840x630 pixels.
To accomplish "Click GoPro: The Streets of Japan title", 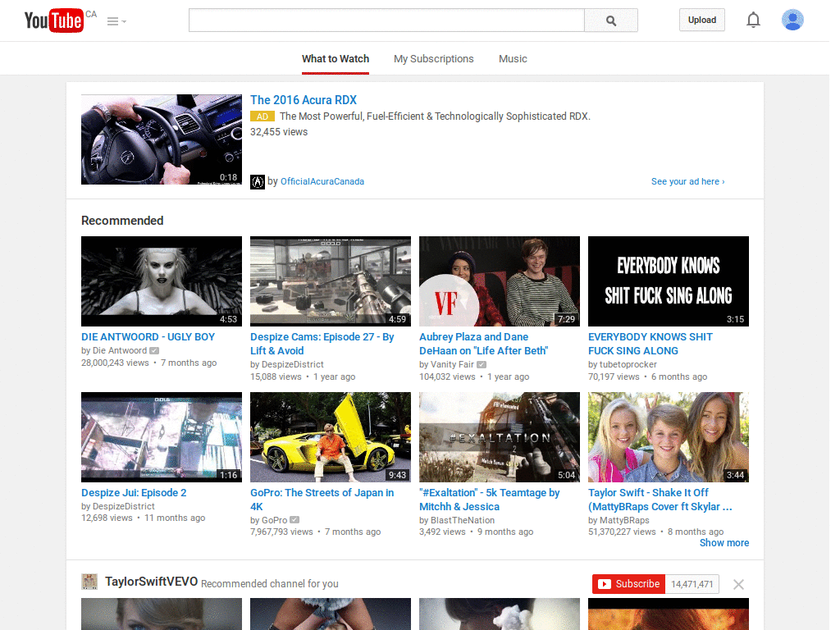I will pyautogui.click(x=322, y=500).
